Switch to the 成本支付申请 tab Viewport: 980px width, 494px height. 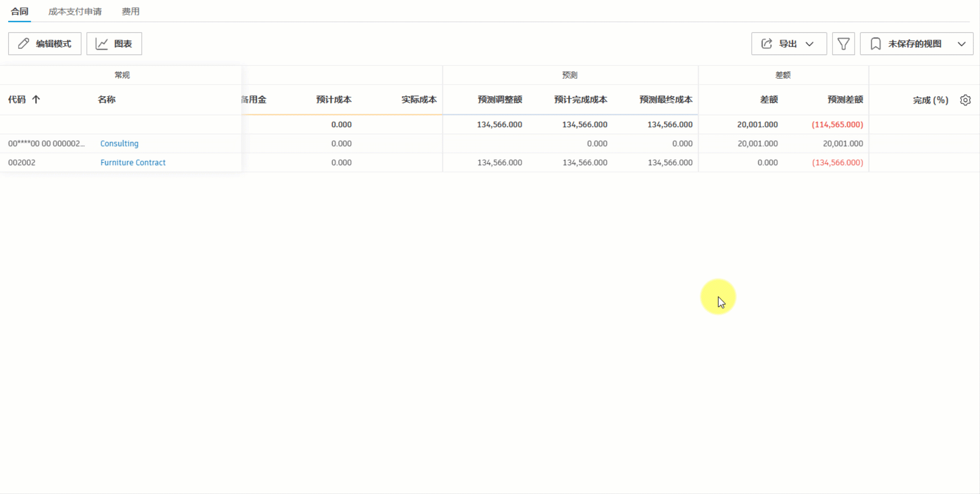point(75,11)
